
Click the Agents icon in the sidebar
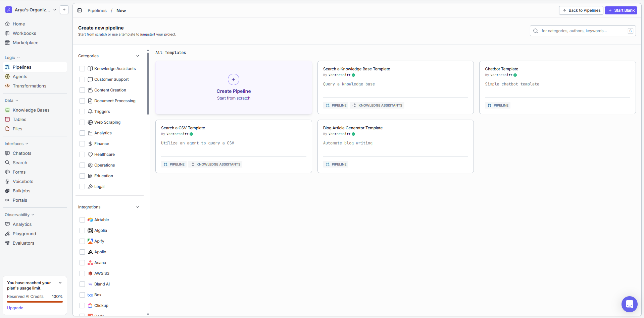7,76
